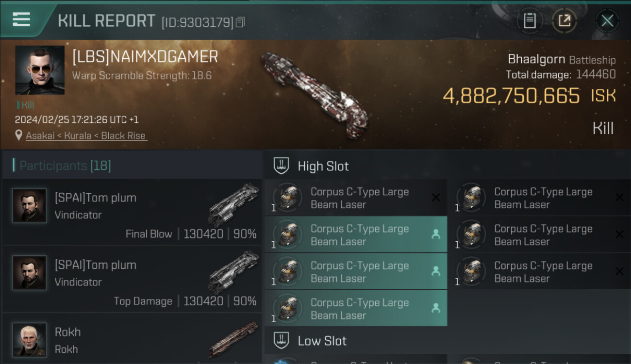This screenshot has height=364, width=631.
Task: Select the Participants [18] tab
Action: click(65, 166)
